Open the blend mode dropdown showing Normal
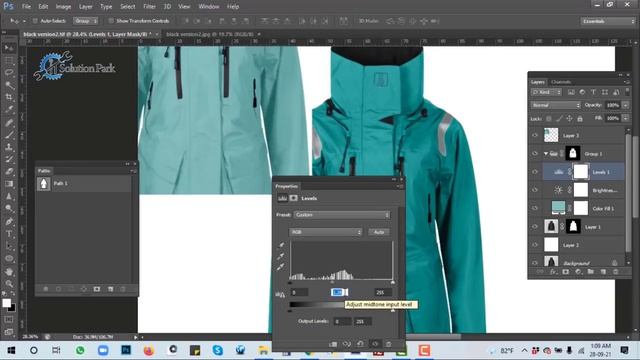The width and height of the screenshot is (640, 360). (x=556, y=105)
